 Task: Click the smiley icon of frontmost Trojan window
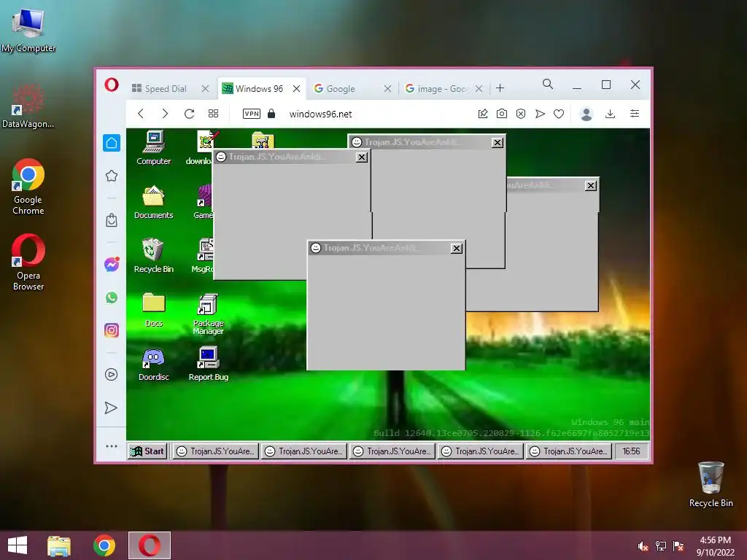coord(315,248)
